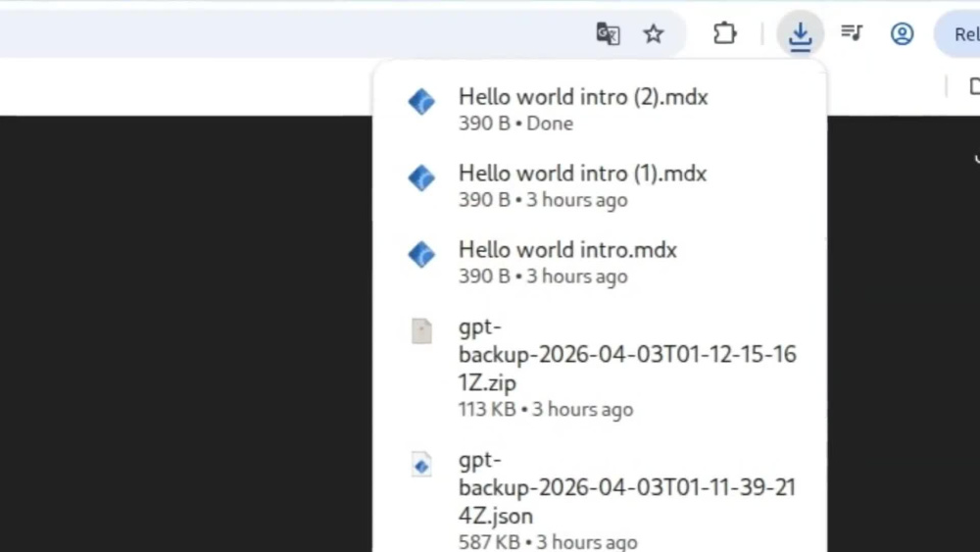Click '587 KB • 3 hours ago' status line

[x=548, y=542]
